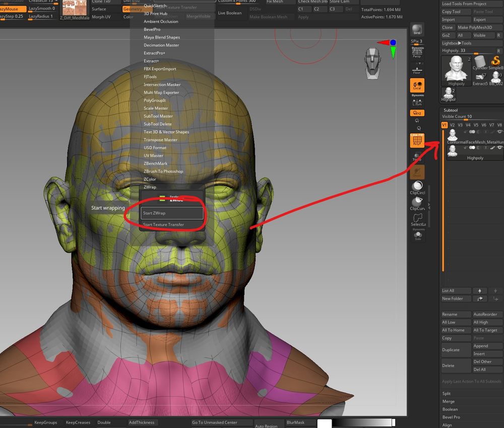This screenshot has height=428, width=504.
Task: Expand the ZWrap plugin entry
Action: (150, 187)
